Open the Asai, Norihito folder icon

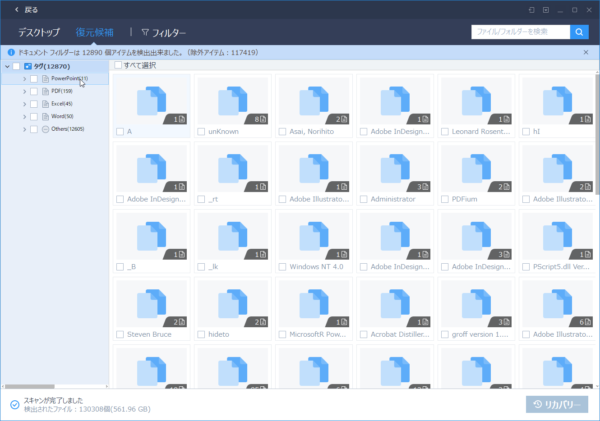tap(314, 101)
